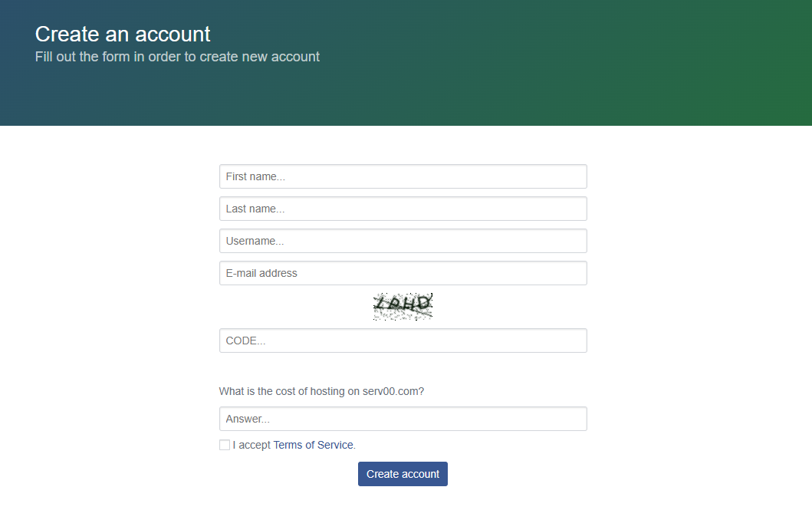Focus the Last name text box
Screen dimensions: 812x510
click(403, 209)
